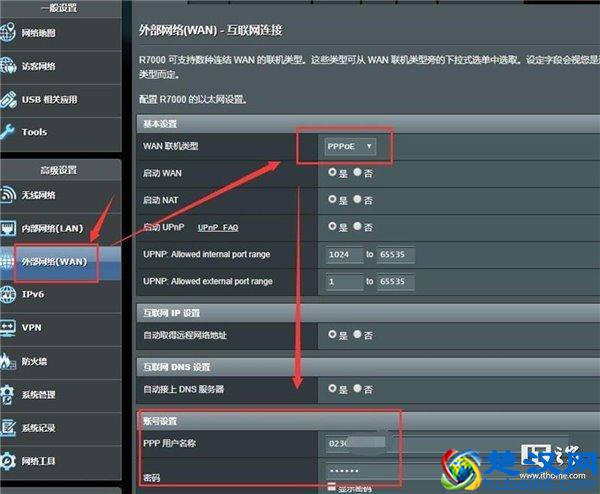This screenshot has height=494, width=600.
Task: Click the PPP 用户名称 input field
Action: [447, 443]
